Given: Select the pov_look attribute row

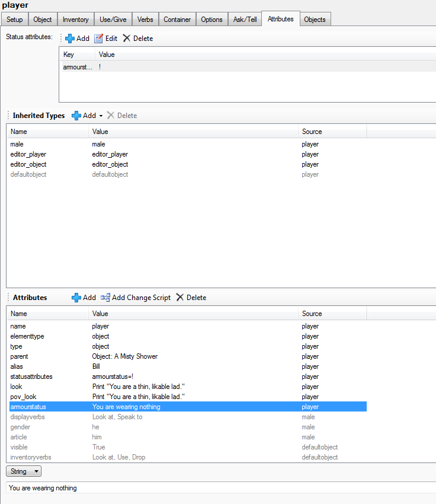Looking at the screenshot, I should (23, 397).
